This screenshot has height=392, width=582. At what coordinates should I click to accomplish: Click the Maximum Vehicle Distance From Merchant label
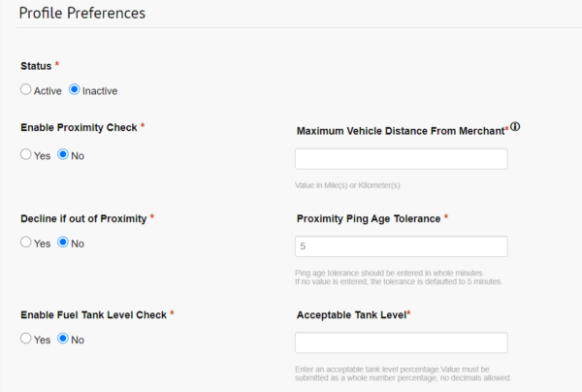[400, 130]
